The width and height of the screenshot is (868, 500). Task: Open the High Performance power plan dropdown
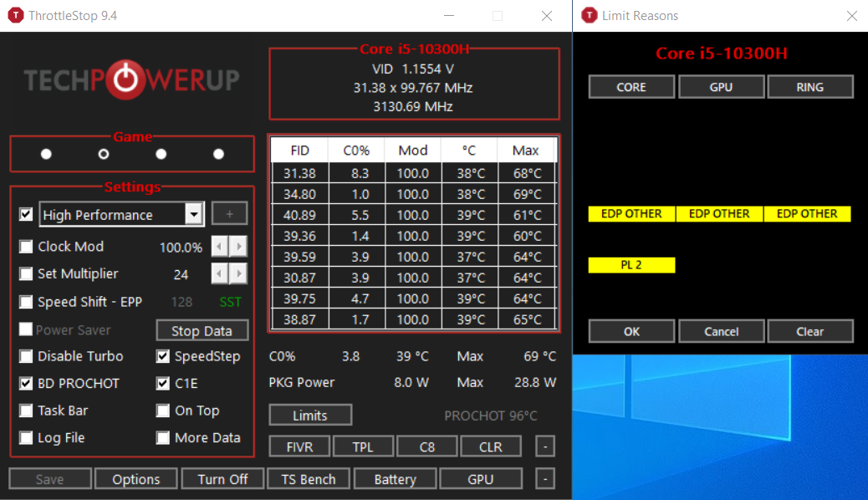pyautogui.click(x=194, y=214)
